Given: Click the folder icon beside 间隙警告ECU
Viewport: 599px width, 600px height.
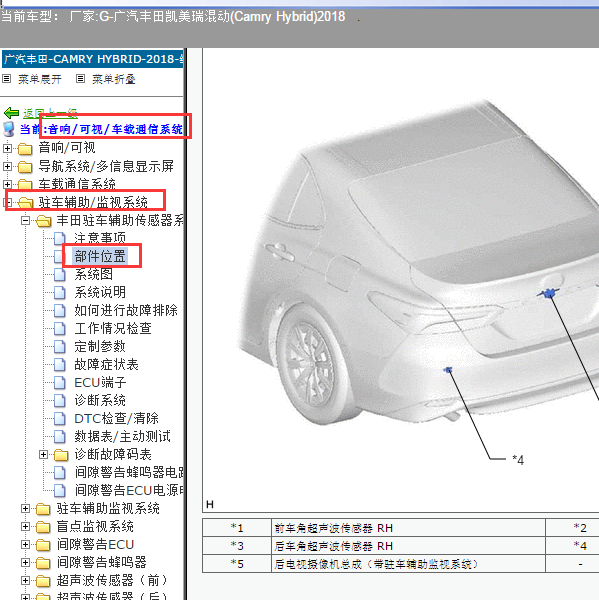Looking at the screenshot, I should pyautogui.click(x=43, y=545).
